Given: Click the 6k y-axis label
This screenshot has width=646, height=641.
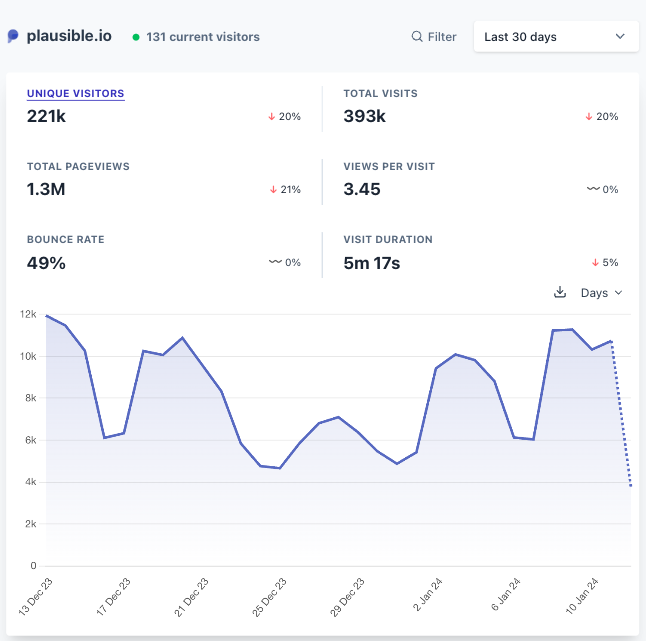Looking at the screenshot, I should tap(30, 440).
